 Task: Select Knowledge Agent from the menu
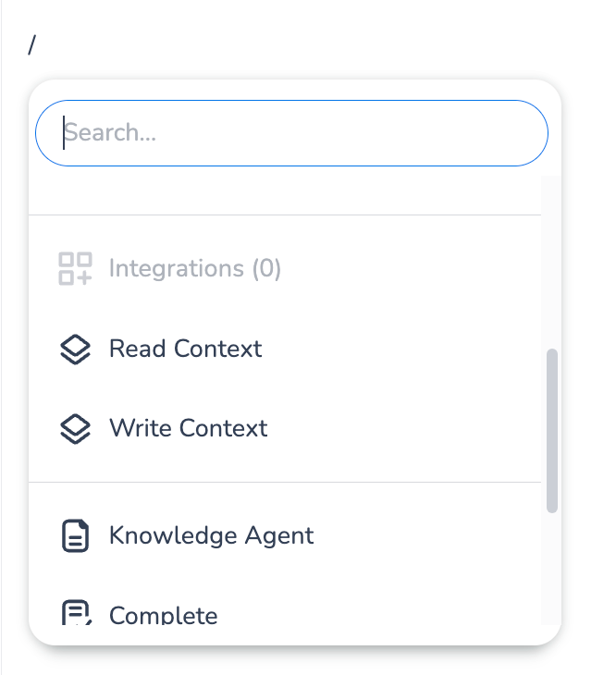point(211,536)
